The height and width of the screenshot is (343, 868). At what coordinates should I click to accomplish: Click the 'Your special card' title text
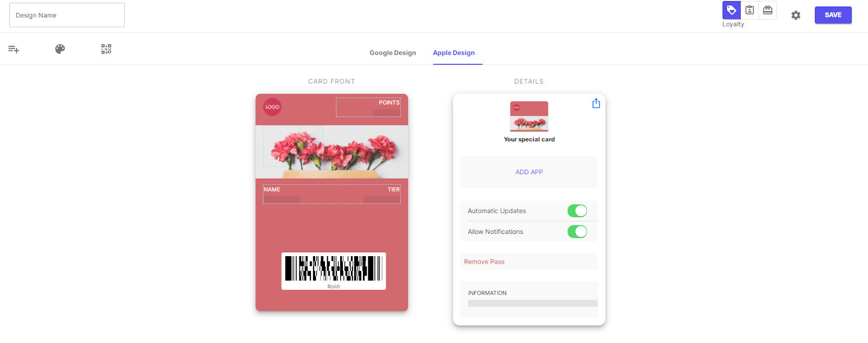point(529,139)
